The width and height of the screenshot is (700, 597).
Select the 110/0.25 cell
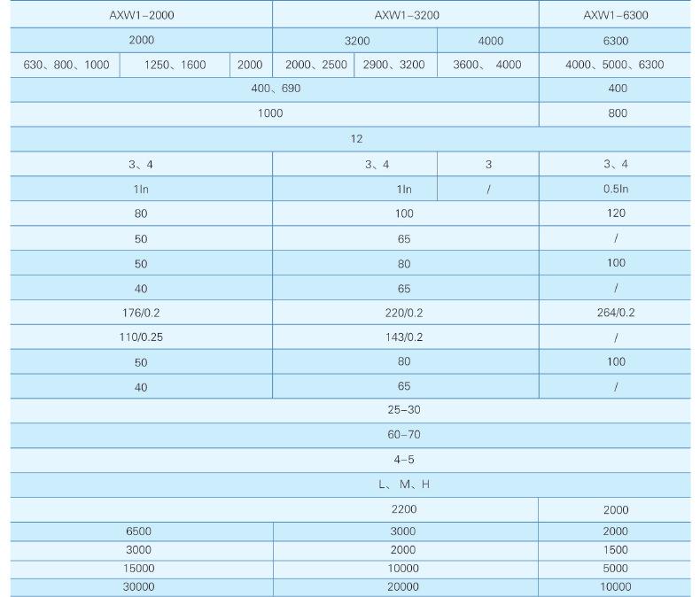pos(142,337)
